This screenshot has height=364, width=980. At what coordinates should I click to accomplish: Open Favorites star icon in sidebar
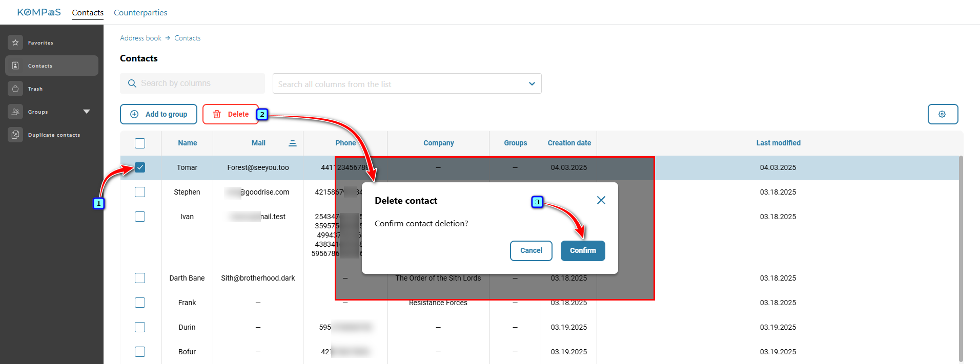coord(15,42)
